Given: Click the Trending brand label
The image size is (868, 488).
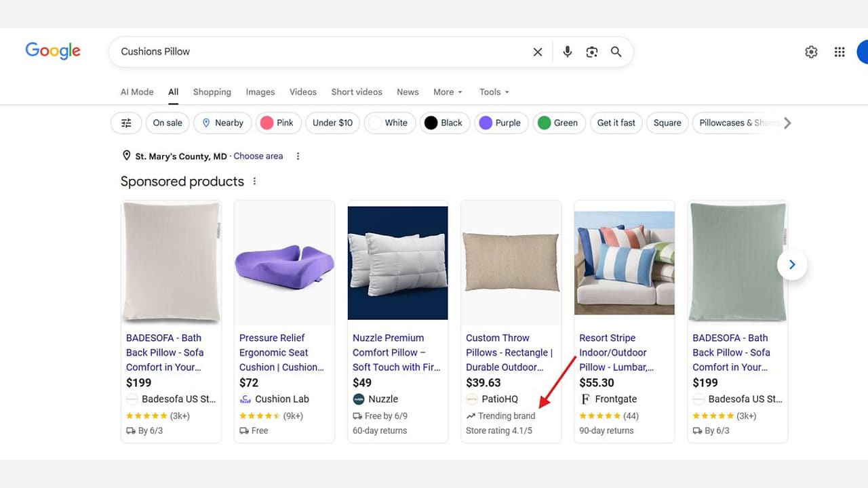Looking at the screenshot, I should click(x=507, y=416).
